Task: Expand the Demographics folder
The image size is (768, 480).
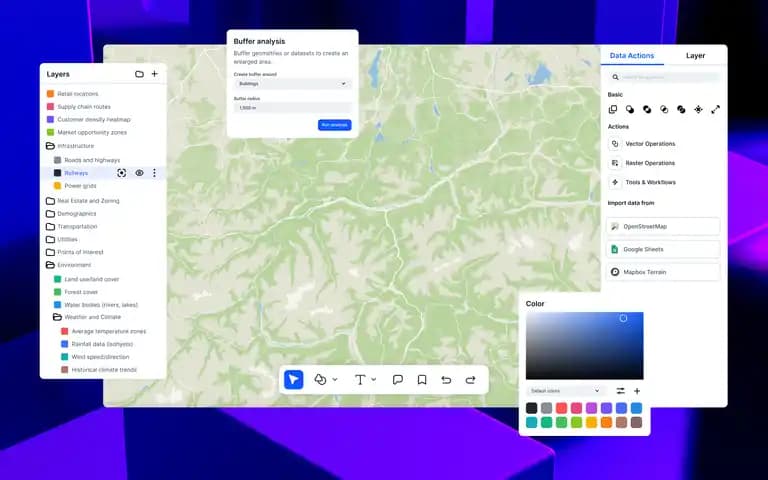Action: [50, 214]
